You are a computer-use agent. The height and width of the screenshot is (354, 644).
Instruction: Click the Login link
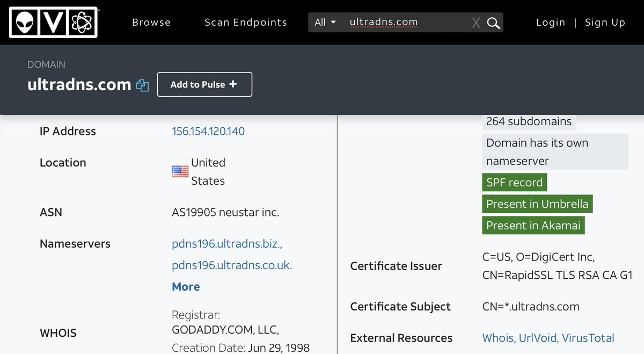tap(551, 23)
